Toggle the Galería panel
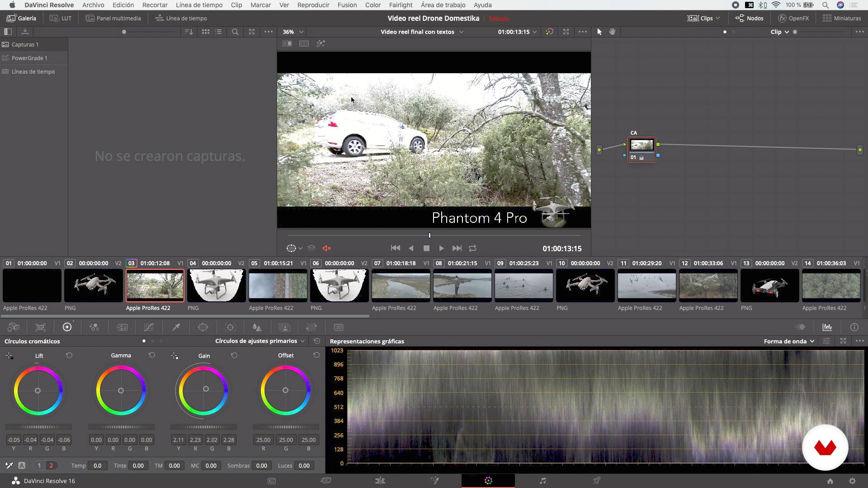The image size is (868, 488). pos(21,18)
